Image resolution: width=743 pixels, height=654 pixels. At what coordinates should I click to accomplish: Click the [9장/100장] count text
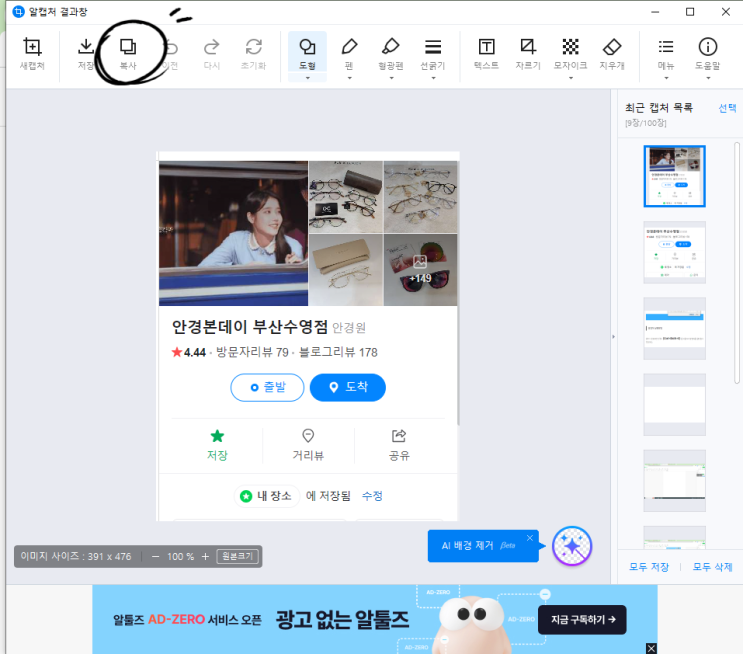click(x=645, y=123)
